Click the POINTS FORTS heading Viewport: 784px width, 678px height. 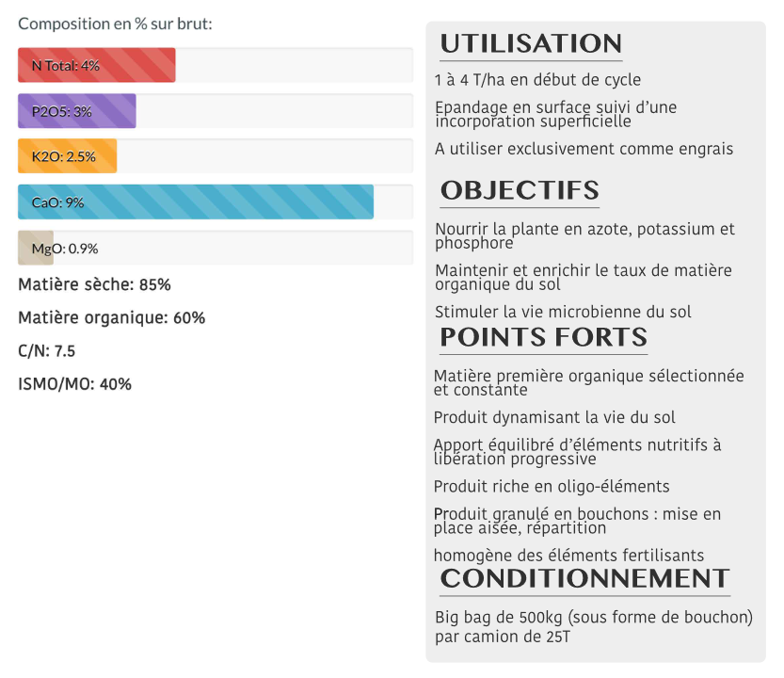543,338
